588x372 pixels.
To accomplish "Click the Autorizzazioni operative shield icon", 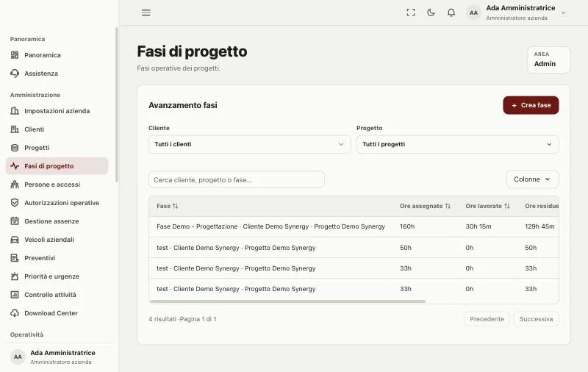I will (x=15, y=203).
